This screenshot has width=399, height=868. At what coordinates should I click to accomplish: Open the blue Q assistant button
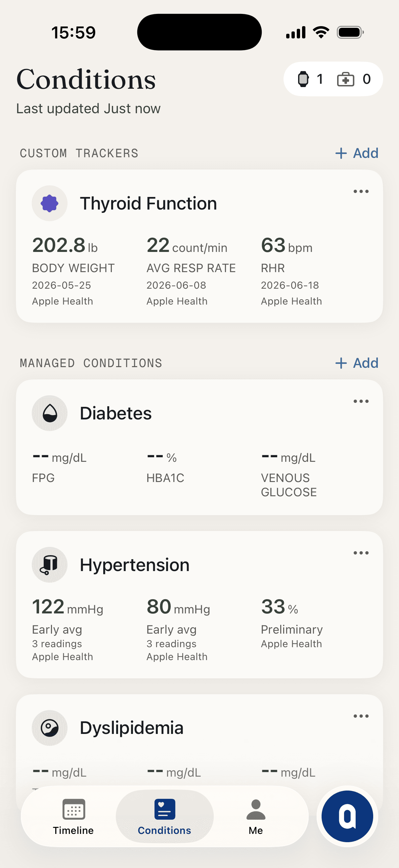click(x=347, y=816)
